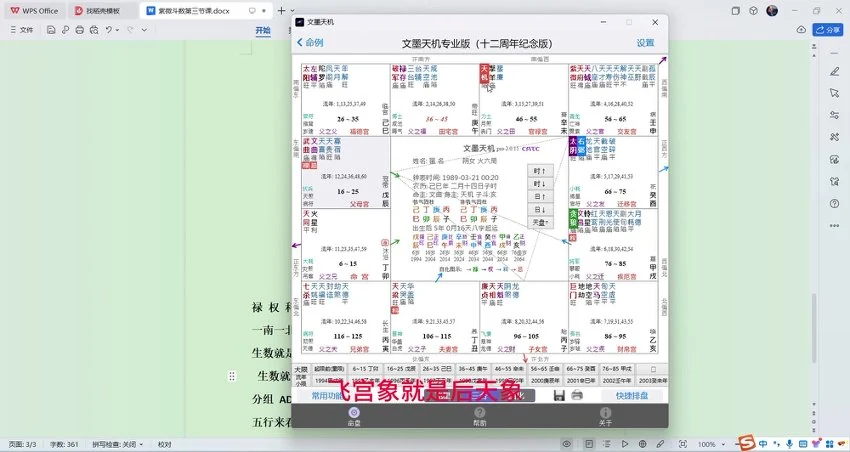Switch to the 开始 ribbon tab
850x452 pixels.
tap(263, 30)
